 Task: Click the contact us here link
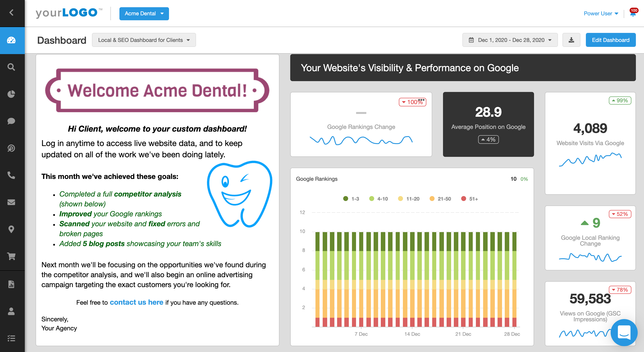pos(136,302)
